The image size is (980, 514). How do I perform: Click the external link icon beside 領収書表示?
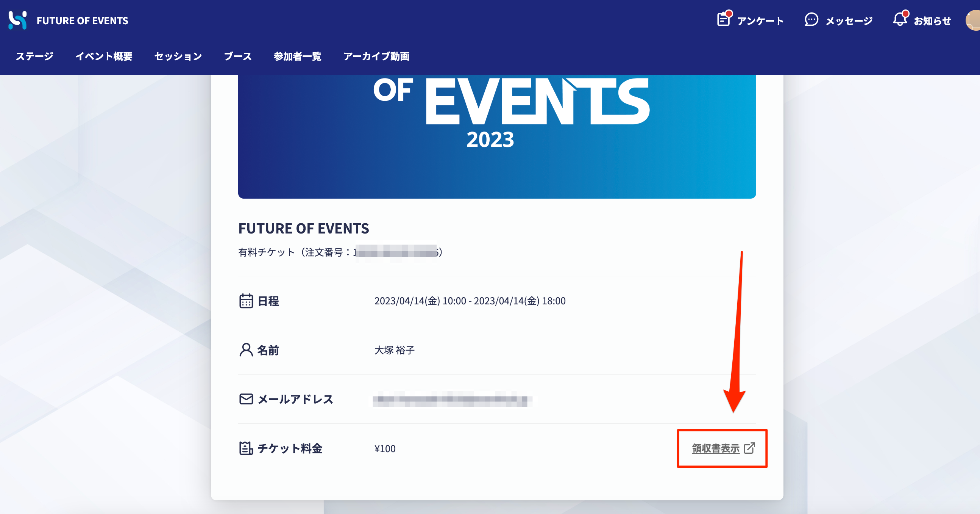749,448
